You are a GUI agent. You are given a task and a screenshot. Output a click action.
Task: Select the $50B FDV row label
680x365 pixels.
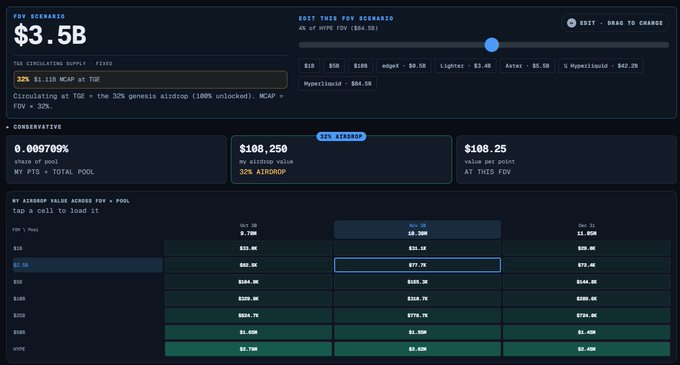19,332
